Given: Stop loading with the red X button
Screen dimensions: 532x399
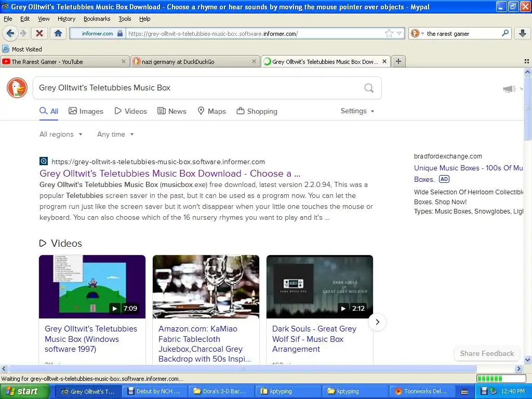Looking at the screenshot, I should point(39,33).
